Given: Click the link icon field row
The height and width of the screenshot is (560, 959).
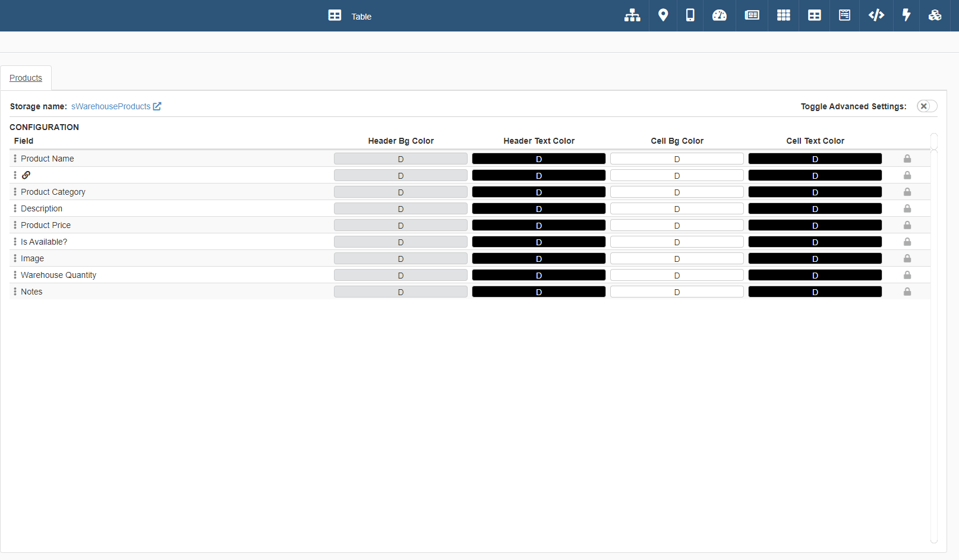Looking at the screenshot, I should pyautogui.click(x=26, y=175).
